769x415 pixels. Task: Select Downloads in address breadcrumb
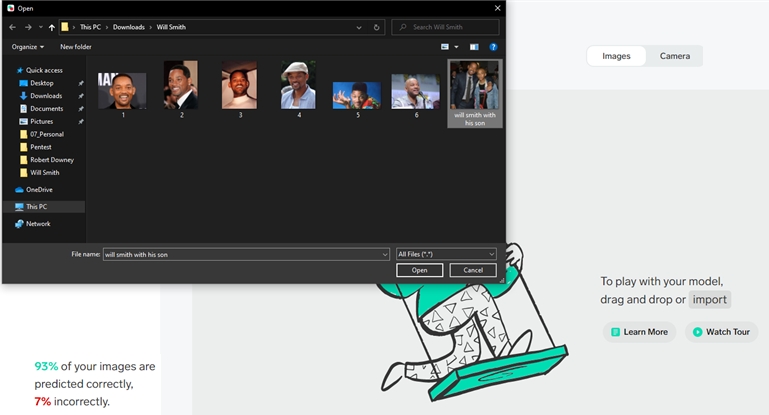(x=128, y=27)
